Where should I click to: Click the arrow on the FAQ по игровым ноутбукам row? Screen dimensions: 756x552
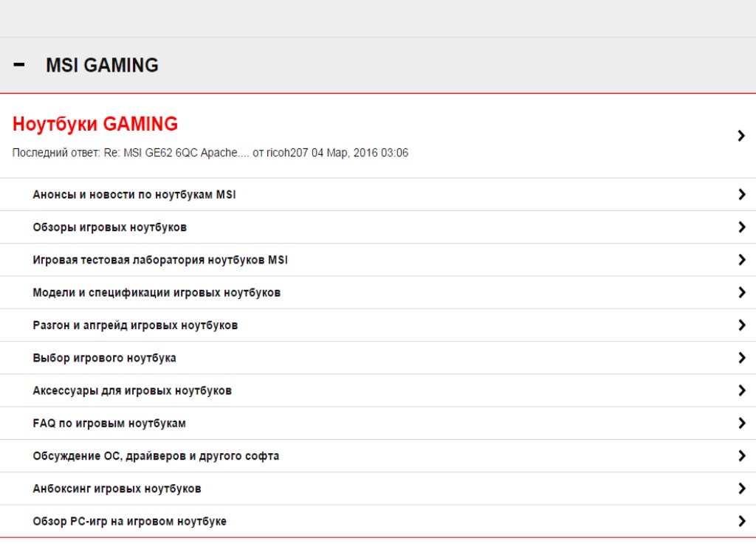point(741,424)
